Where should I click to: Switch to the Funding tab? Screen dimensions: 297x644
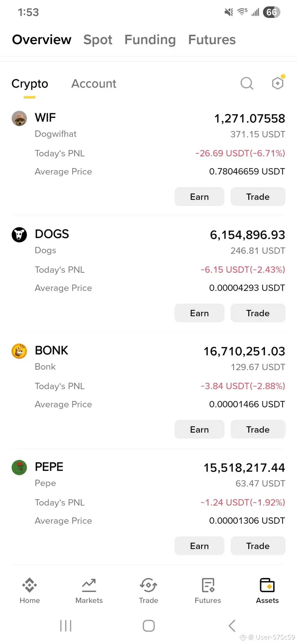pyautogui.click(x=150, y=40)
